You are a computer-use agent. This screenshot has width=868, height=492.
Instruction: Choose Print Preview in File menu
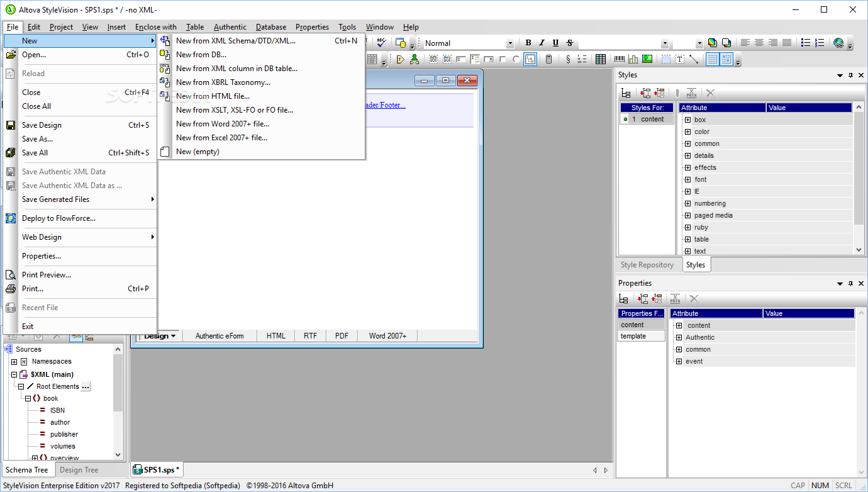click(80, 275)
